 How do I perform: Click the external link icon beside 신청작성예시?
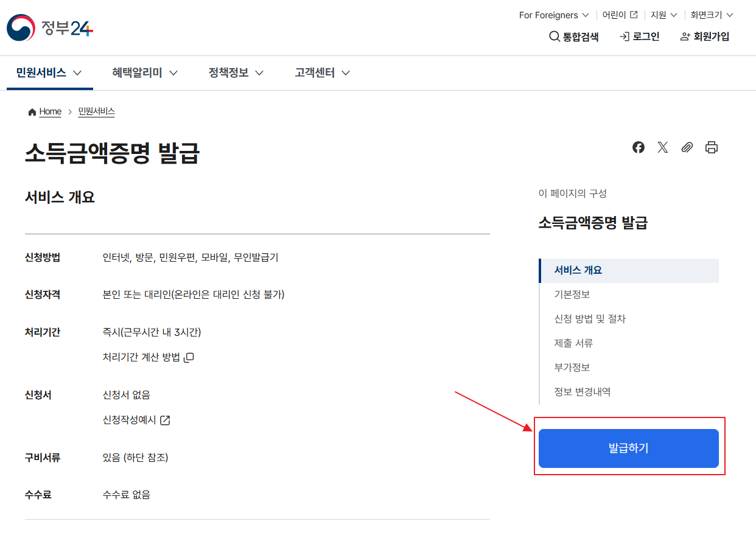coord(165,420)
